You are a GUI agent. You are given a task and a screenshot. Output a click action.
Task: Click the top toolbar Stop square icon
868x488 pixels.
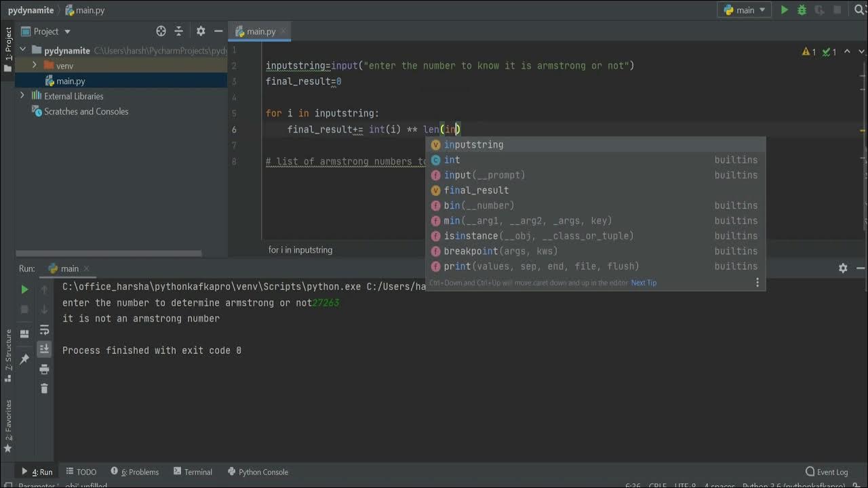pyautogui.click(x=835, y=10)
